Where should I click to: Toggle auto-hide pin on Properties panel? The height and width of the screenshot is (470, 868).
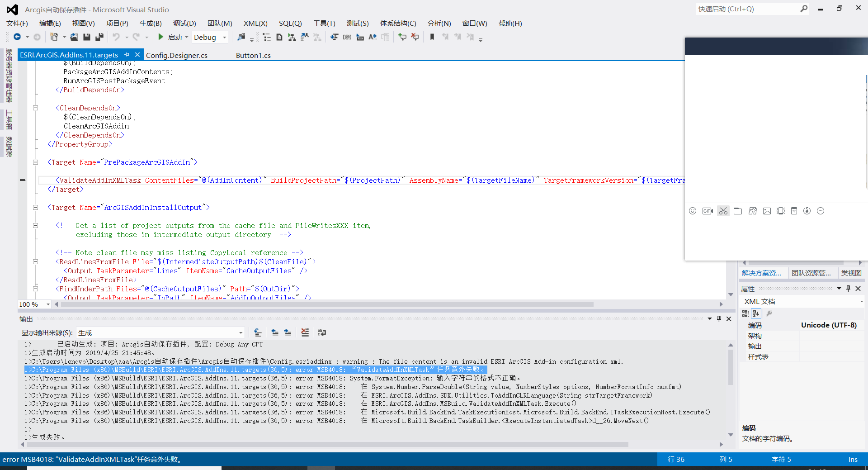click(849, 289)
